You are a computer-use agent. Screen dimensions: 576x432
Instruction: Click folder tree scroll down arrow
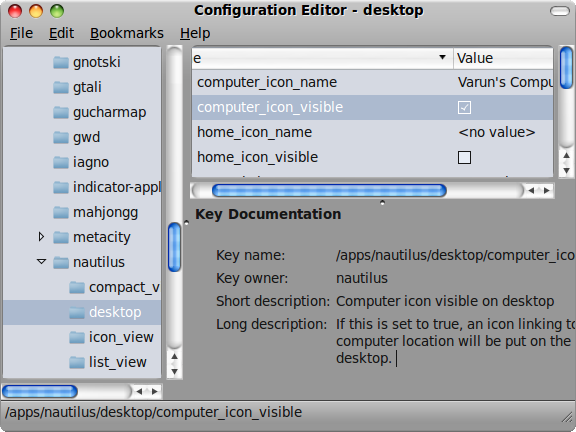click(x=174, y=372)
